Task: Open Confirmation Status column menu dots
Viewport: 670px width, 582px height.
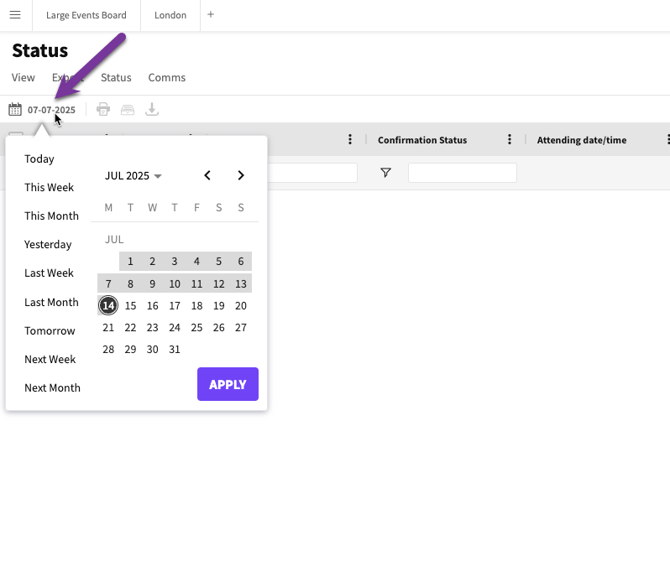Action: [509, 139]
